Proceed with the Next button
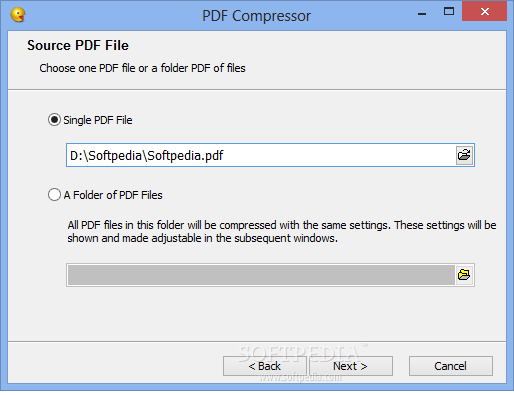The width and height of the screenshot is (514, 395). [350, 366]
